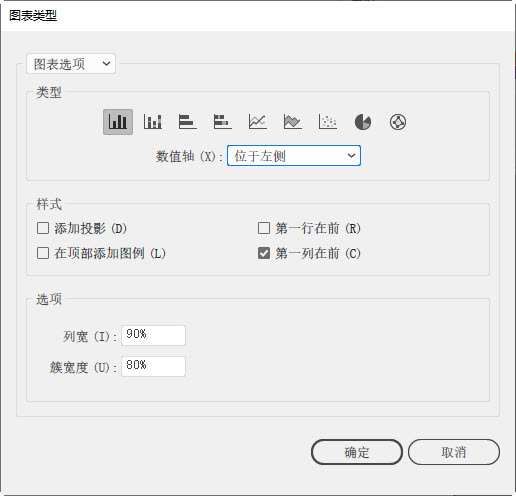
Task: Check the 第一行在前 (R) option
Action: [x=264, y=228]
